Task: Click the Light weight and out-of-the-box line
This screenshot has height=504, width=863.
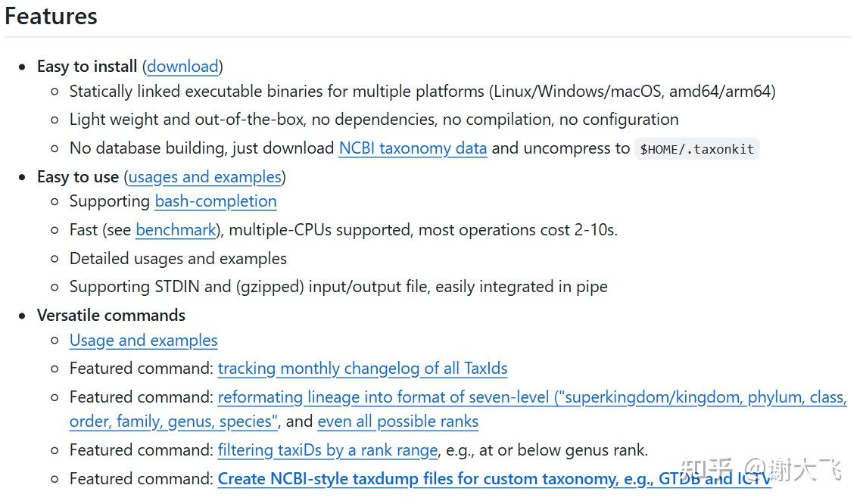Action: [373, 120]
